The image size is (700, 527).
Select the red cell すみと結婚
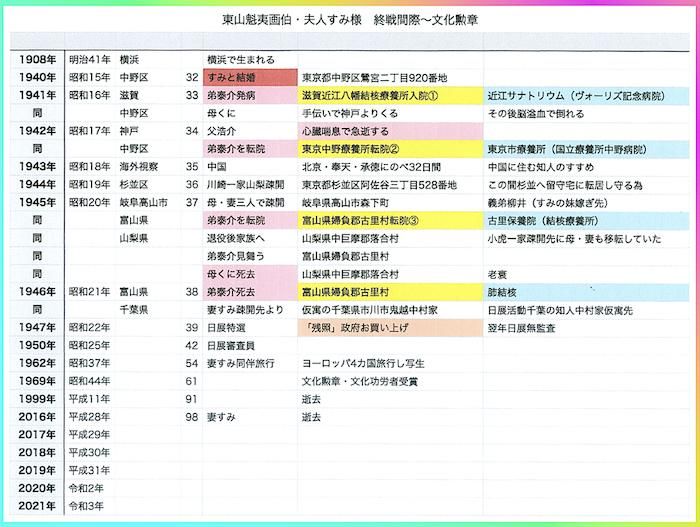pyautogui.click(x=250, y=77)
